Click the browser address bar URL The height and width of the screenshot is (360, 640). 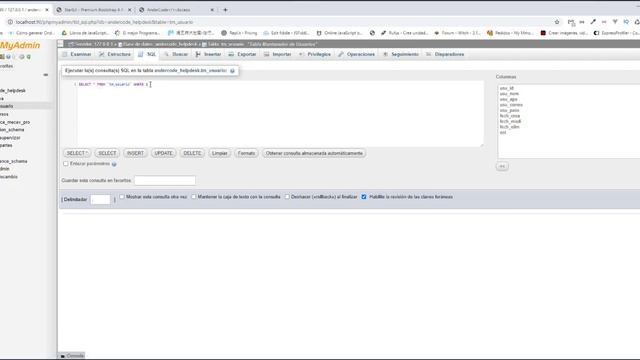(104, 22)
